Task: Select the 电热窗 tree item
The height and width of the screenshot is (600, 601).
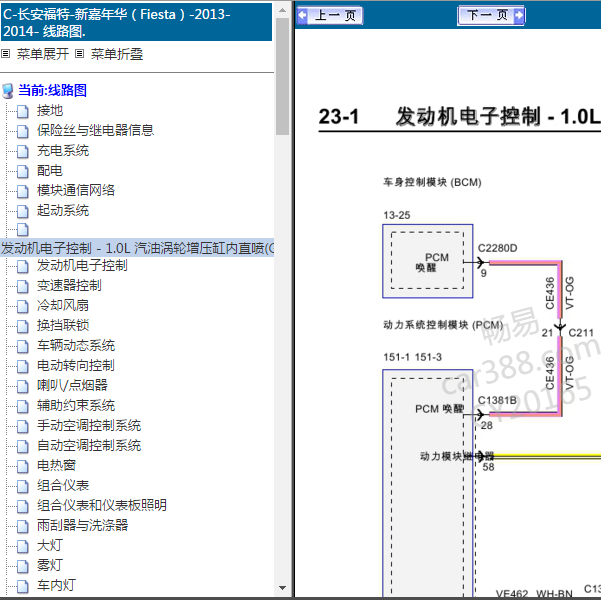Action: 56,465
